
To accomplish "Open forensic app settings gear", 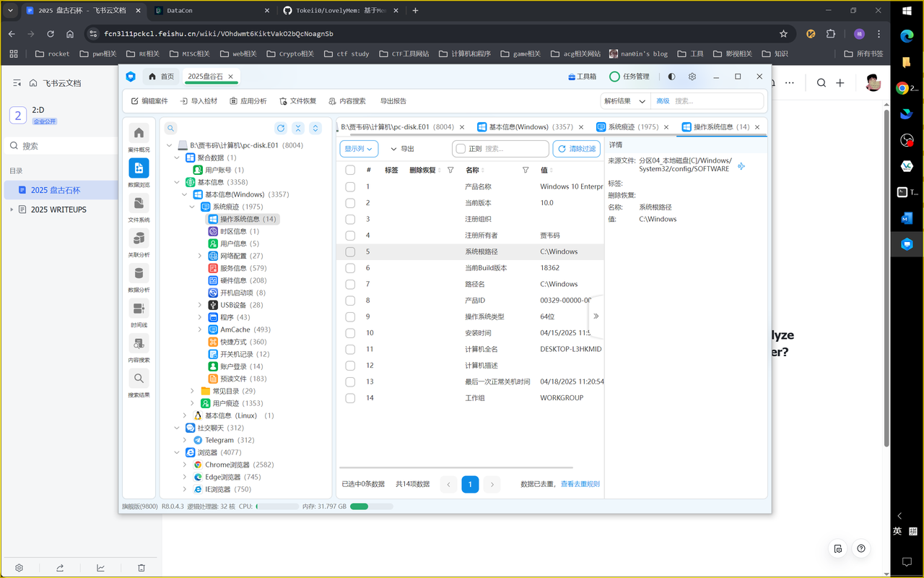I will click(692, 77).
